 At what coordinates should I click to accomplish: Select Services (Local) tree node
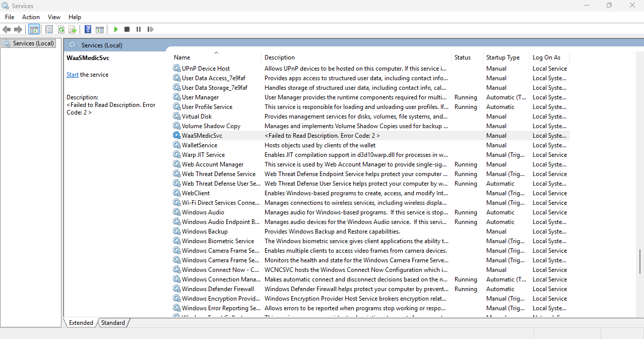(28, 43)
